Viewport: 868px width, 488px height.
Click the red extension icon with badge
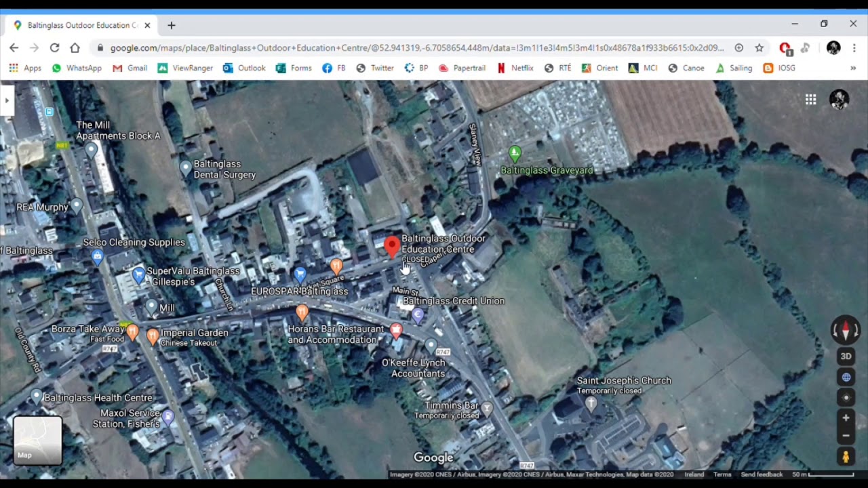[785, 48]
